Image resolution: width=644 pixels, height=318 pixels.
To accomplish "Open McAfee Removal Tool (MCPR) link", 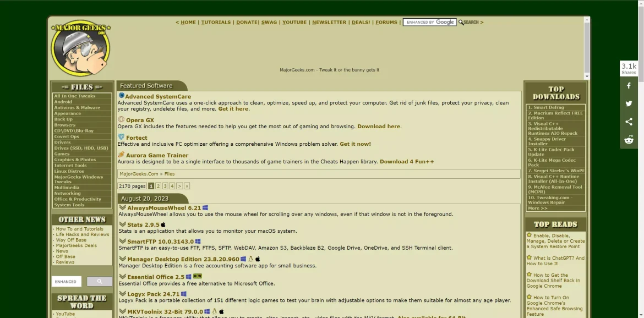I will [x=555, y=189].
